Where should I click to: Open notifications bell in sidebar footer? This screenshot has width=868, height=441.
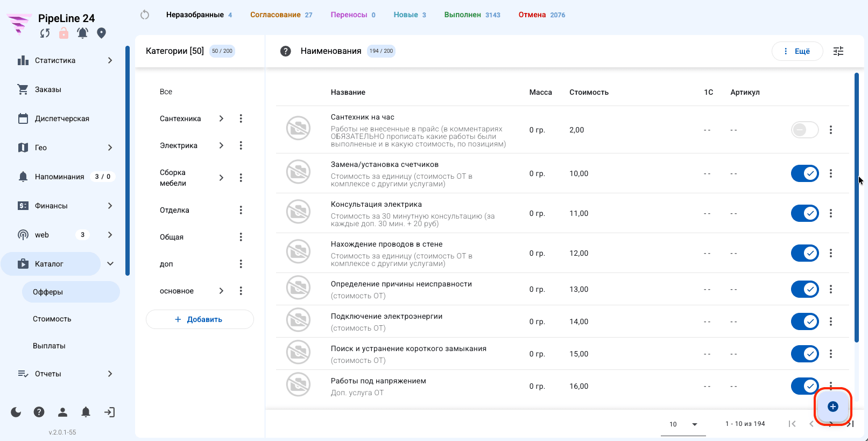click(x=86, y=412)
